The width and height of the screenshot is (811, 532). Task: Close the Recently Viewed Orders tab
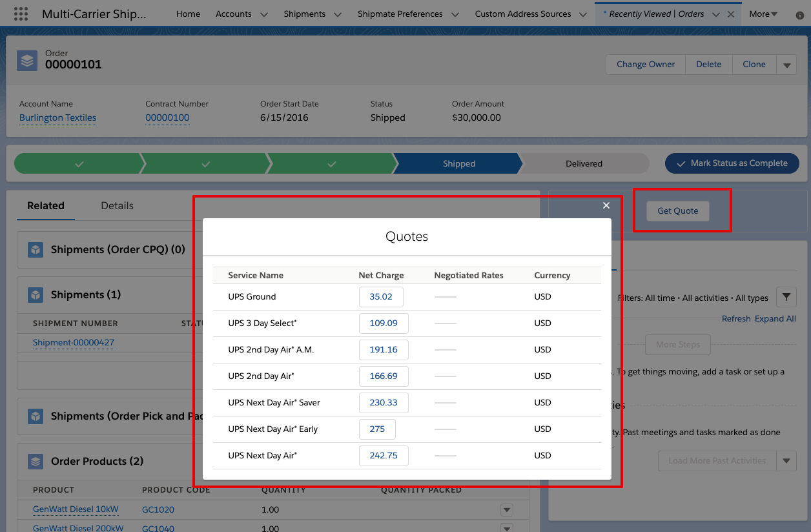pyautogui.click(x=731, y=14)
